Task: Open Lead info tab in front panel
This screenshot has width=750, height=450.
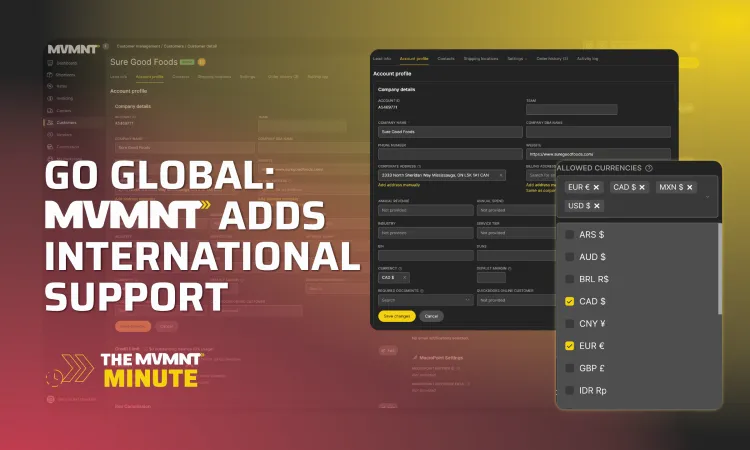Action: [x=382, y=59]
